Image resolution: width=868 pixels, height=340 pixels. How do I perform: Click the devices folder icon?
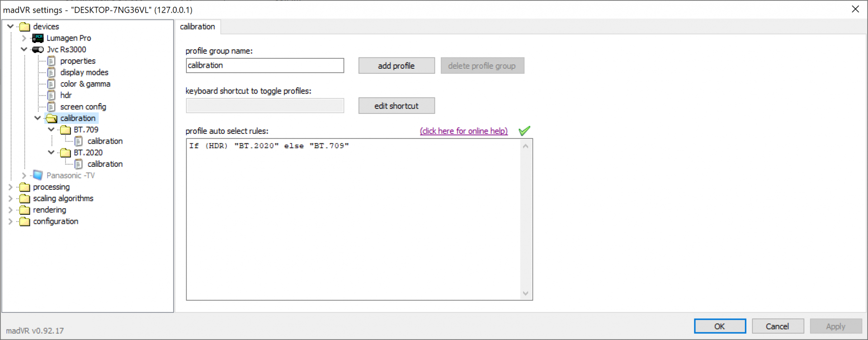click(x=25, y=27)
